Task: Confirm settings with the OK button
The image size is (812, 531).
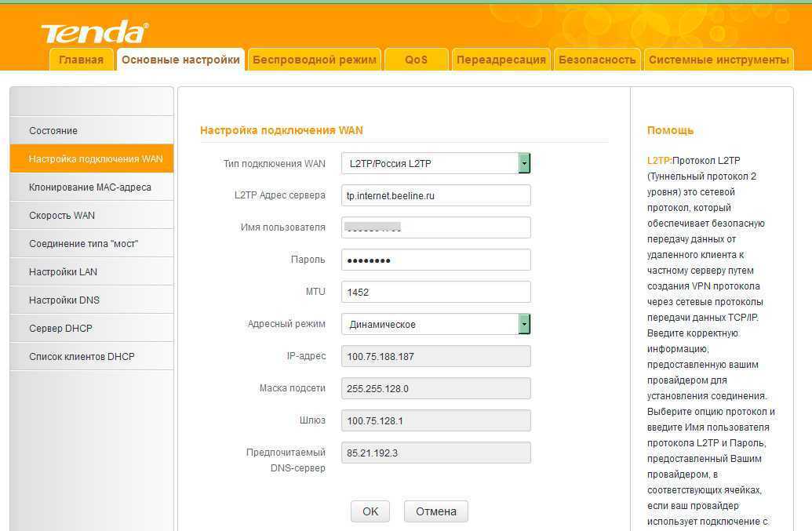Action: (370, 511)
